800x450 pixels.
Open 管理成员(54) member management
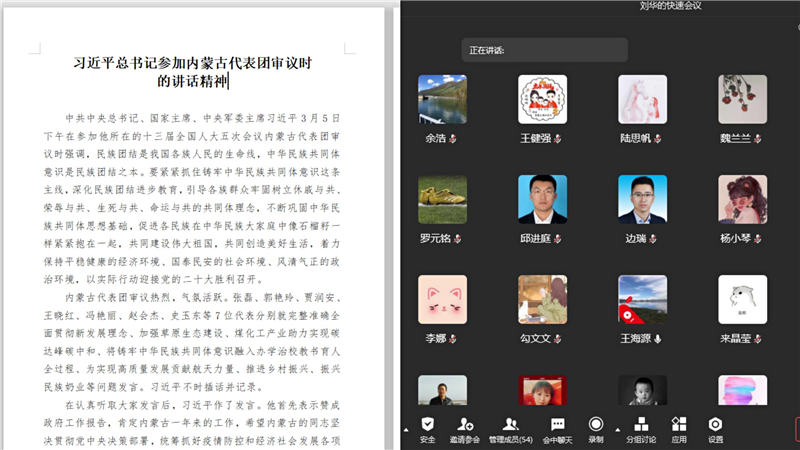pos(510,424)
